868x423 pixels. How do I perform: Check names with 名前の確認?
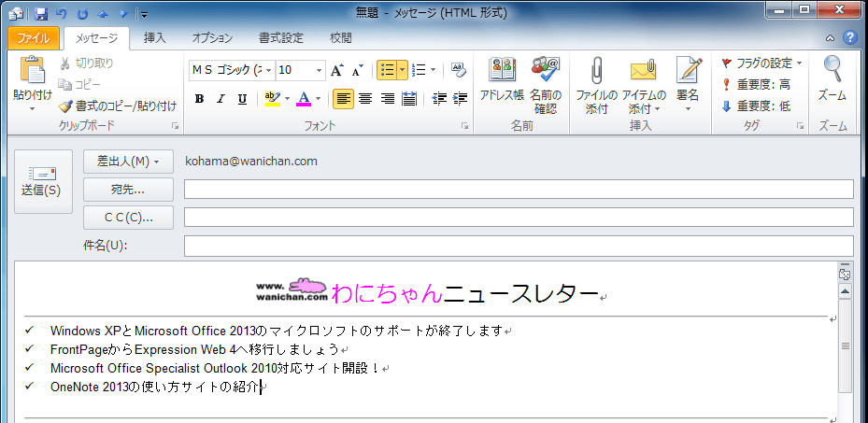pyautogui.click(x=546, y=84)
